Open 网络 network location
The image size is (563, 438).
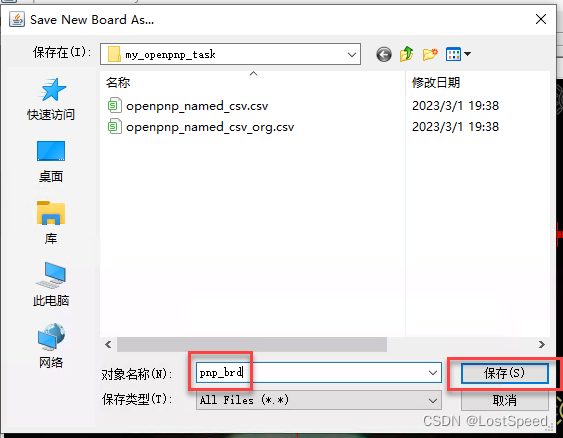[x=51, y=345]
